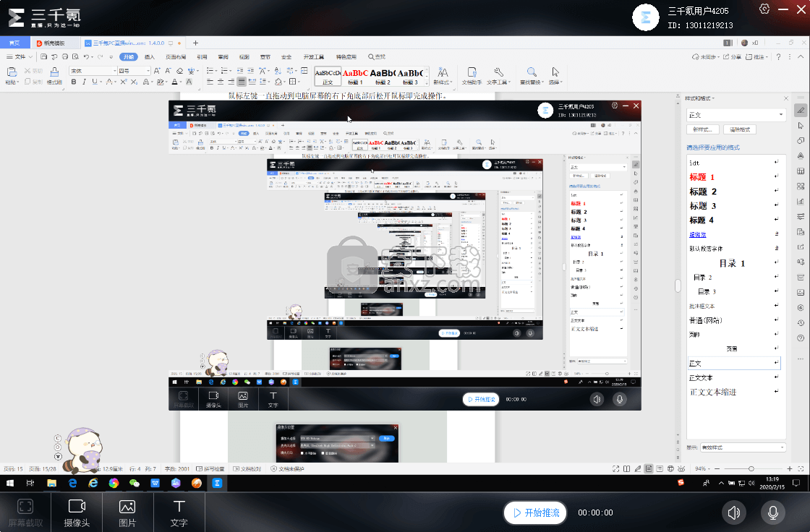Apply superscript X² formatting
The height and width of the screenshot is (532, 810).
124,82
